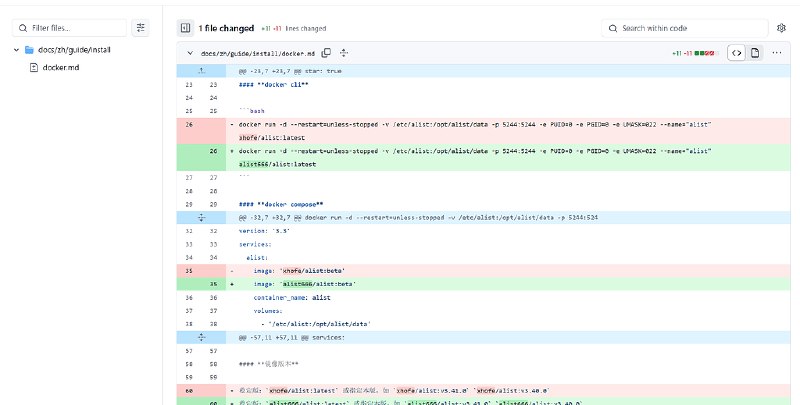The height and width of the screenshot is (405, 800).
Task: Switch to rich diff view
Action: point(755,53)
